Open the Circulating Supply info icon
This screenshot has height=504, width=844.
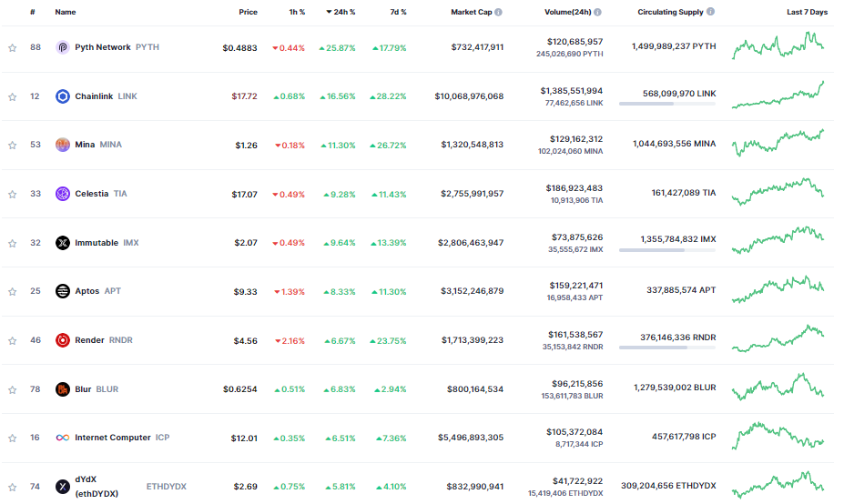coord(710,11)
